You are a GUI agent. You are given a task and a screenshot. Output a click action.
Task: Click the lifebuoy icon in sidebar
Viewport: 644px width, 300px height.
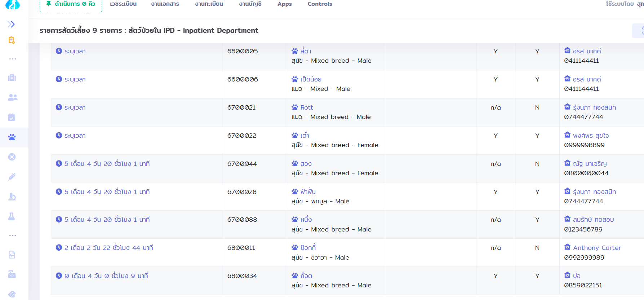12,157
